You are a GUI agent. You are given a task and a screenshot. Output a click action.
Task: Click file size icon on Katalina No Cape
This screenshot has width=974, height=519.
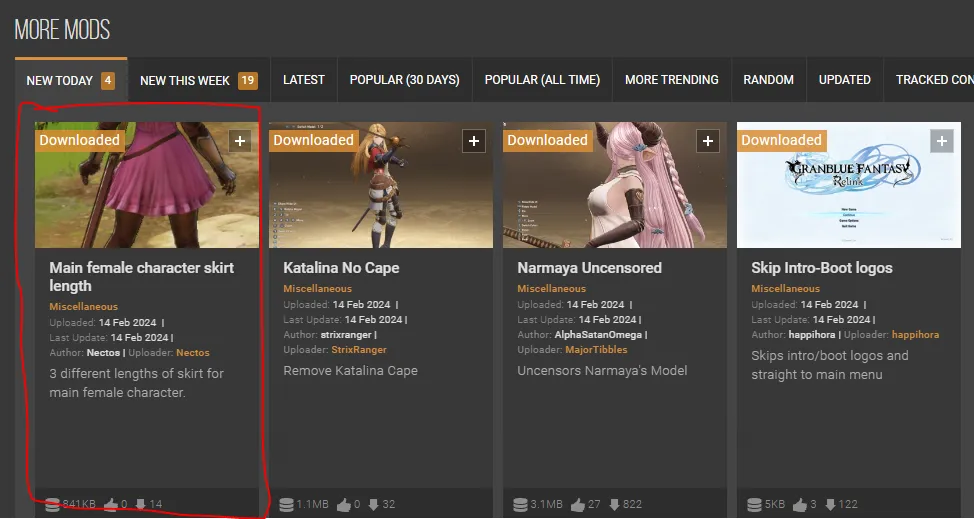286,505
